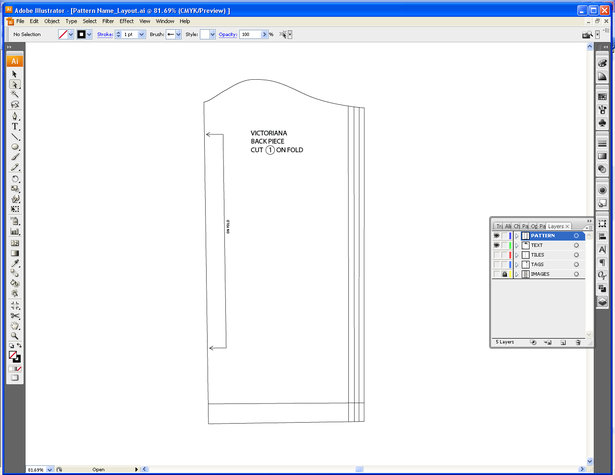Expand the TAGS layer triangle
Screen dimensions: 615x475
point(517,265)
